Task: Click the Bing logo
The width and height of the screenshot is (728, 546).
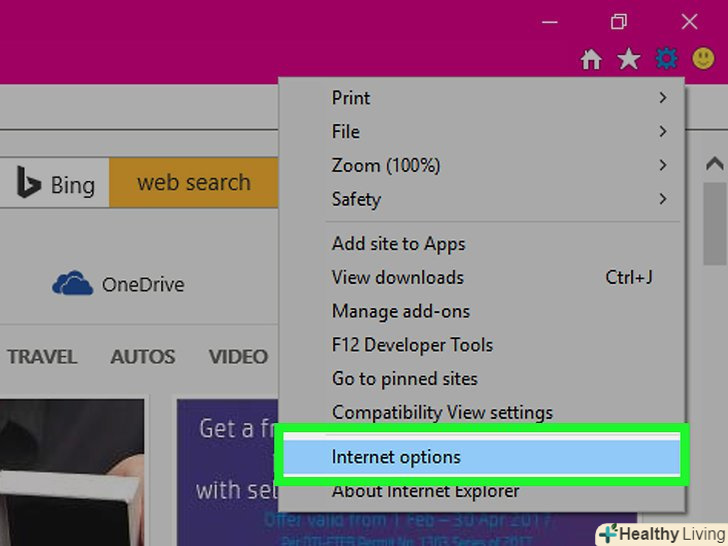Action: point(54,183)
